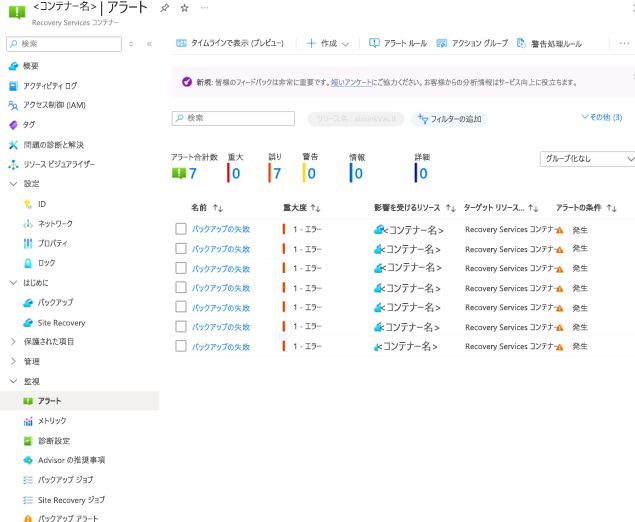Check the seventh バックアップの失敗 row checkbox
This screenshot has width=635, height=522.
tap(181, 346)
